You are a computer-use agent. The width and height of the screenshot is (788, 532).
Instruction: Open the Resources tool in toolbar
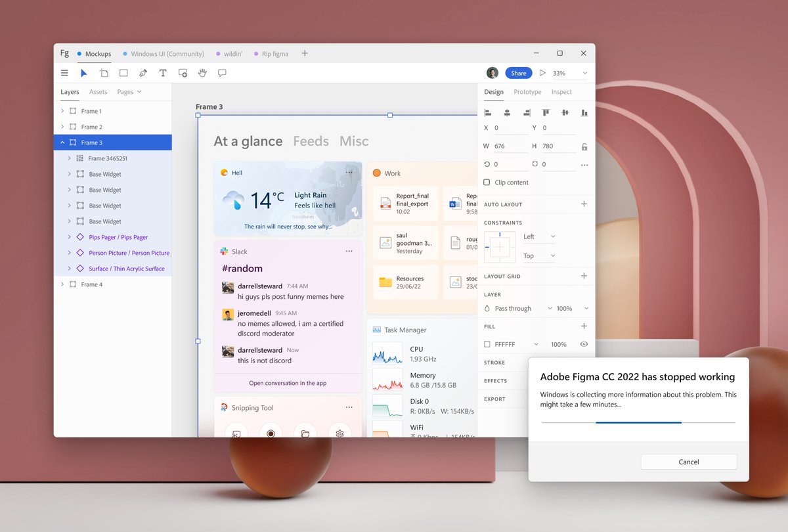click(x=183, y=73)
